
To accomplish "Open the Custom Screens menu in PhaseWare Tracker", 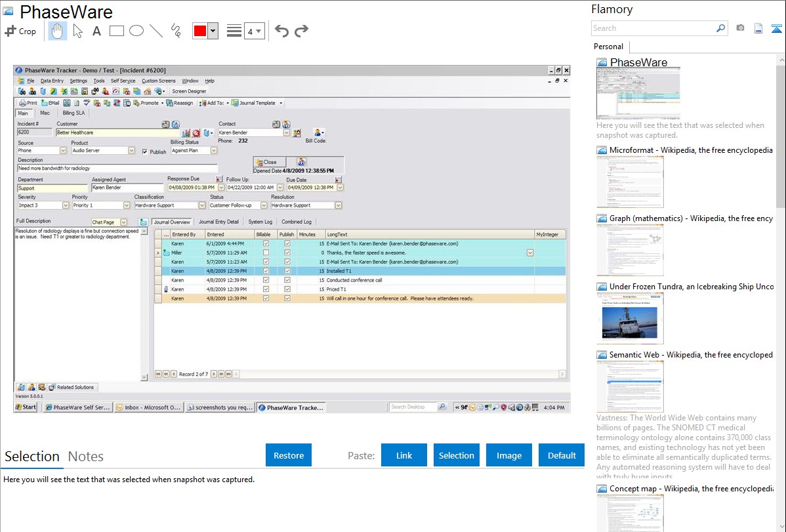I will 158,81.
